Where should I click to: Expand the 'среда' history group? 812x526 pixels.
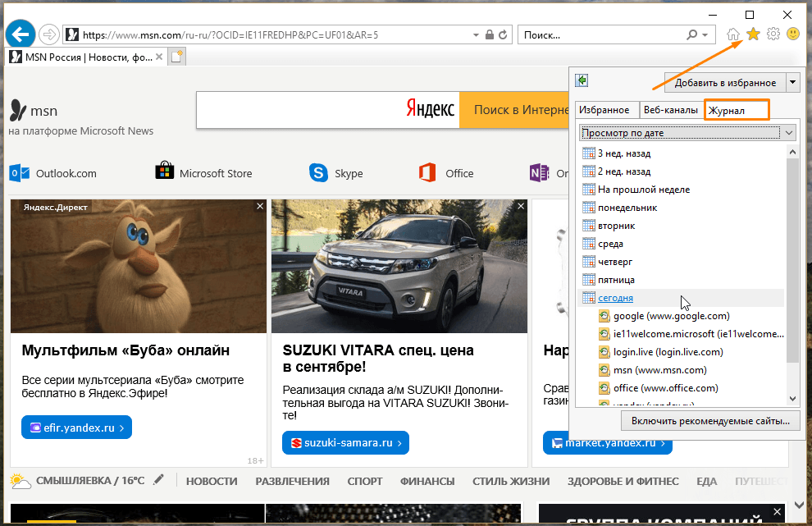(x=610, y=244)
